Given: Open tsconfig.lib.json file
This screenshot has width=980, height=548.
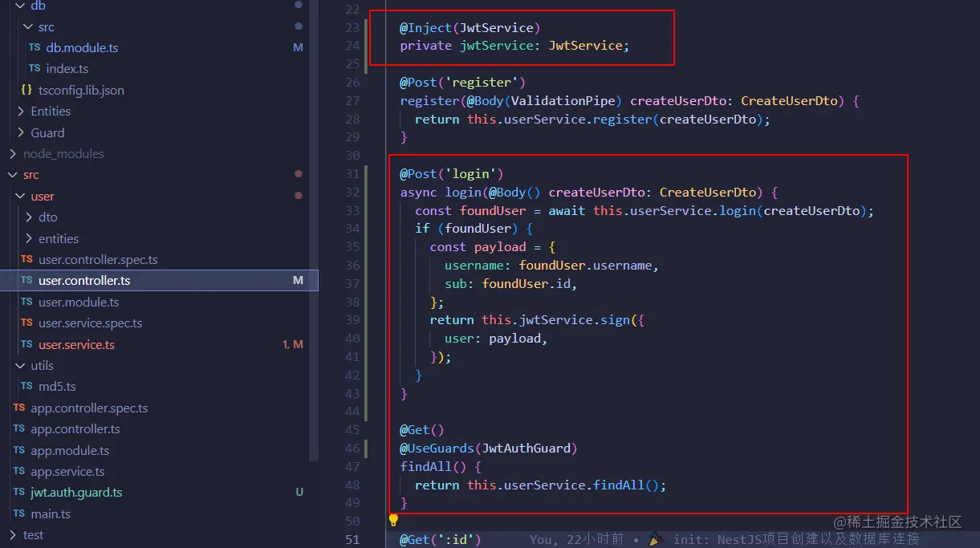Looking at the screenshot, I should (81, 91).
